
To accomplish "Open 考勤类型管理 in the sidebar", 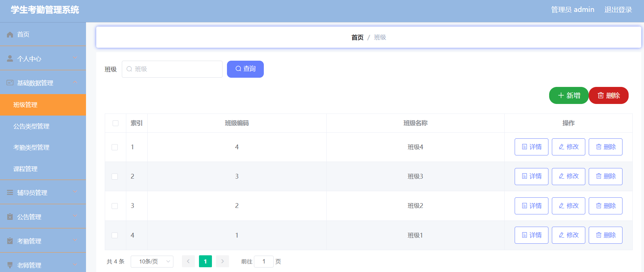I will click(43, 148).
